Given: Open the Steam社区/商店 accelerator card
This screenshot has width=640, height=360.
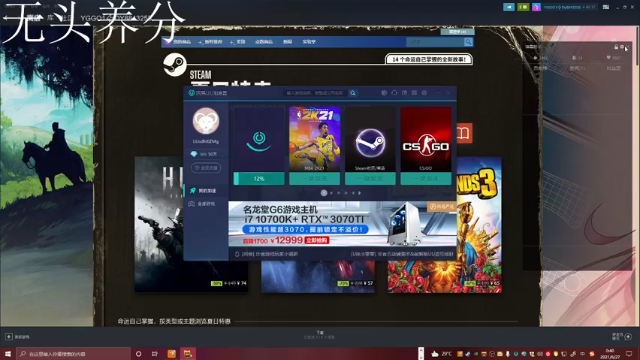Looking at the screenshot, I should click(370, 139).
